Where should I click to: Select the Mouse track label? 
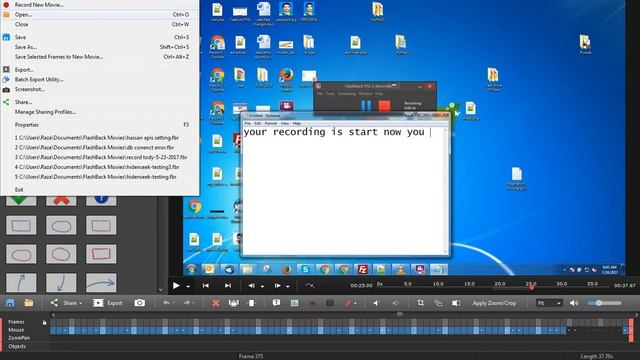tap(16, 330)
